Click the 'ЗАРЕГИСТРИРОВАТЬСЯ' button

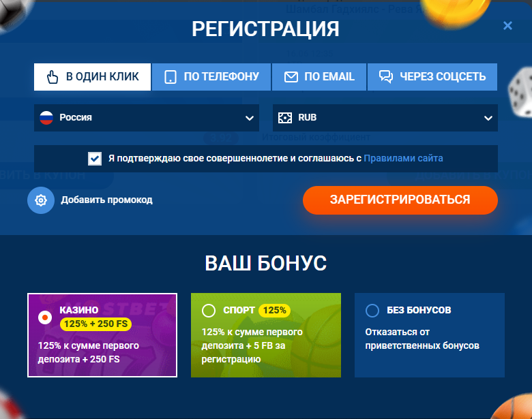[400, 200]
